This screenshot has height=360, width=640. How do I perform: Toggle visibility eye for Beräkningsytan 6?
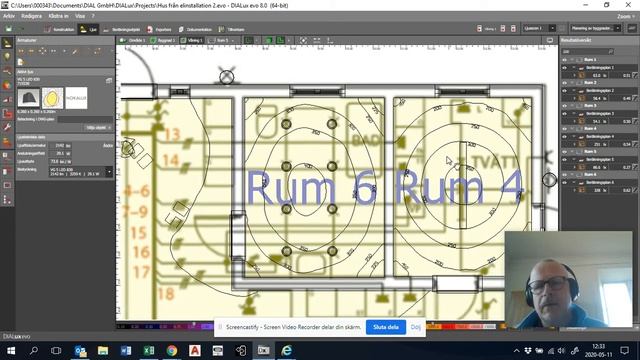[x=564, y=182]
